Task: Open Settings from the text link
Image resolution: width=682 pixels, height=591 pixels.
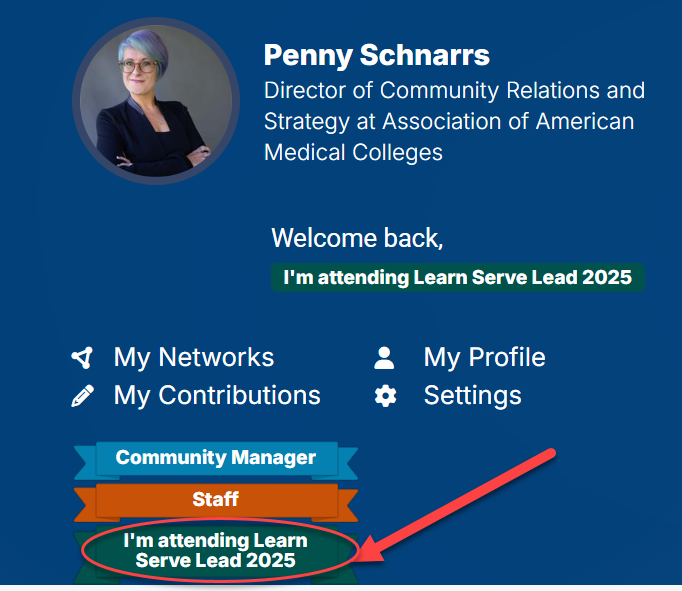Action: 472,396
